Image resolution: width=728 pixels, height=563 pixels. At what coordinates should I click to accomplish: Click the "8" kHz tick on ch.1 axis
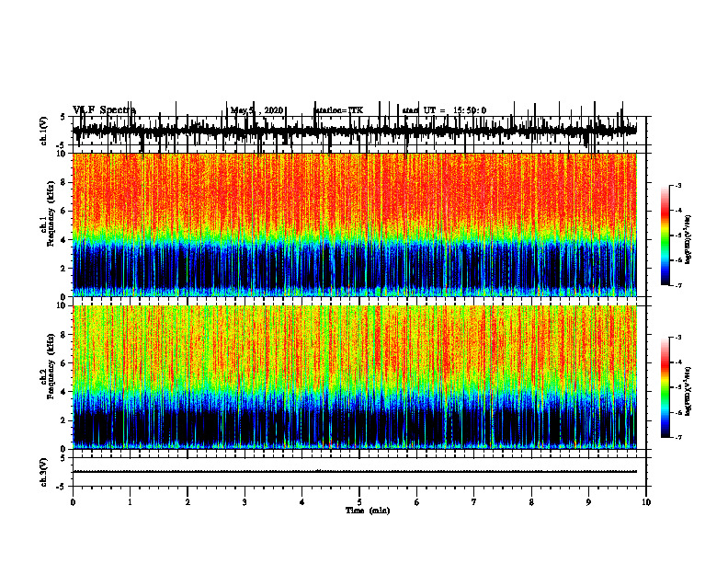click(x=64, y=182)
